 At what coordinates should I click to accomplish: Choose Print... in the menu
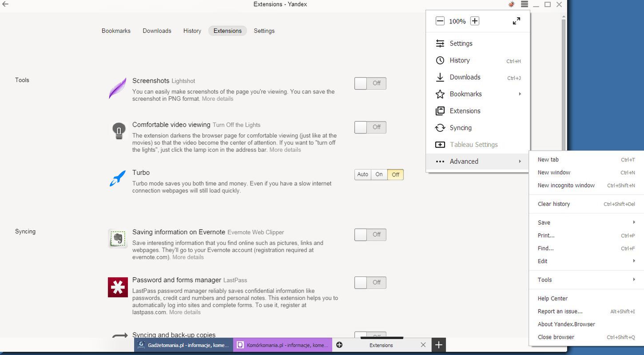[586, 235]
